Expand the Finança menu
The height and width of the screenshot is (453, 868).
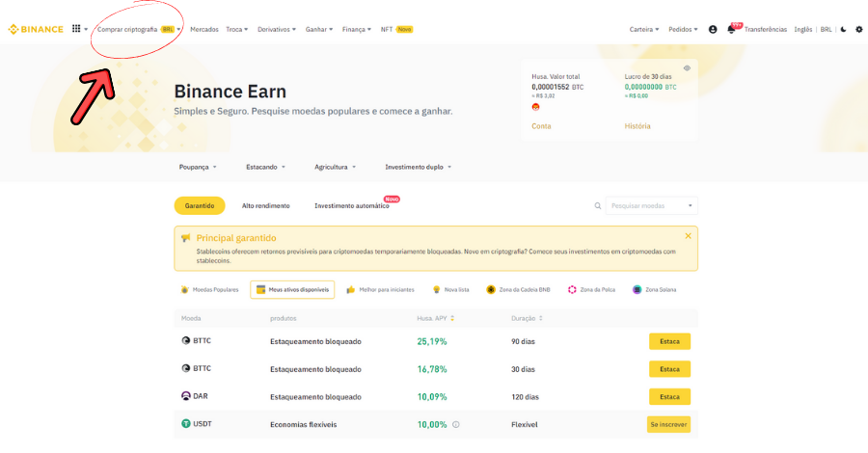[357, 29]
